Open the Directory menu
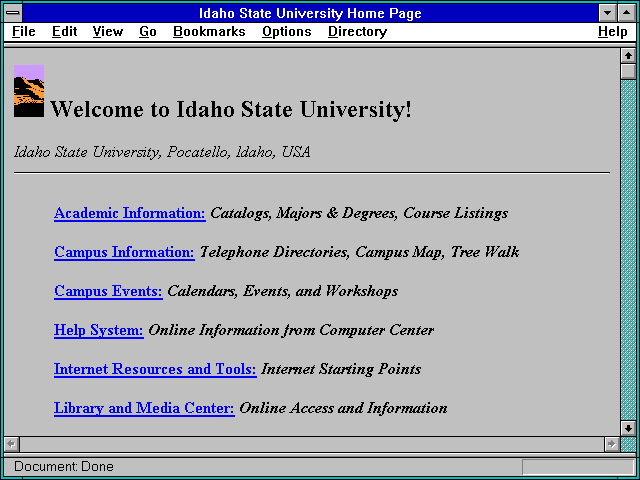Screen dimensions: 640x480 [358, 32]
